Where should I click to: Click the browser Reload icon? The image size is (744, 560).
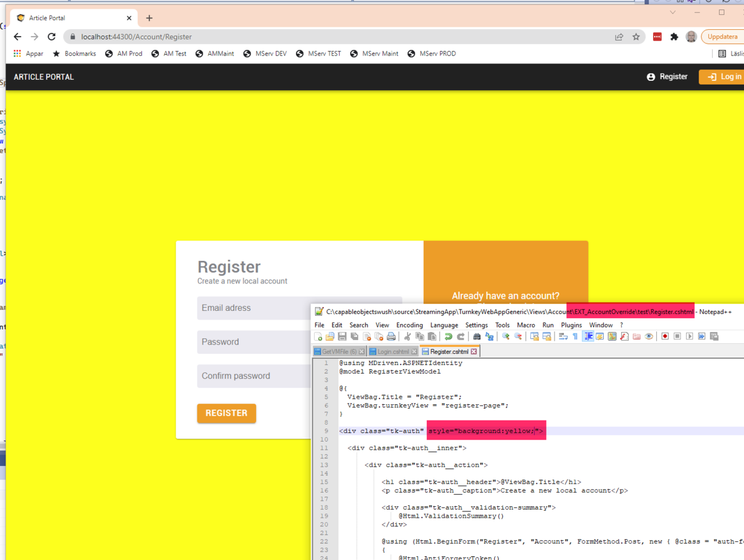click(52, 37)
